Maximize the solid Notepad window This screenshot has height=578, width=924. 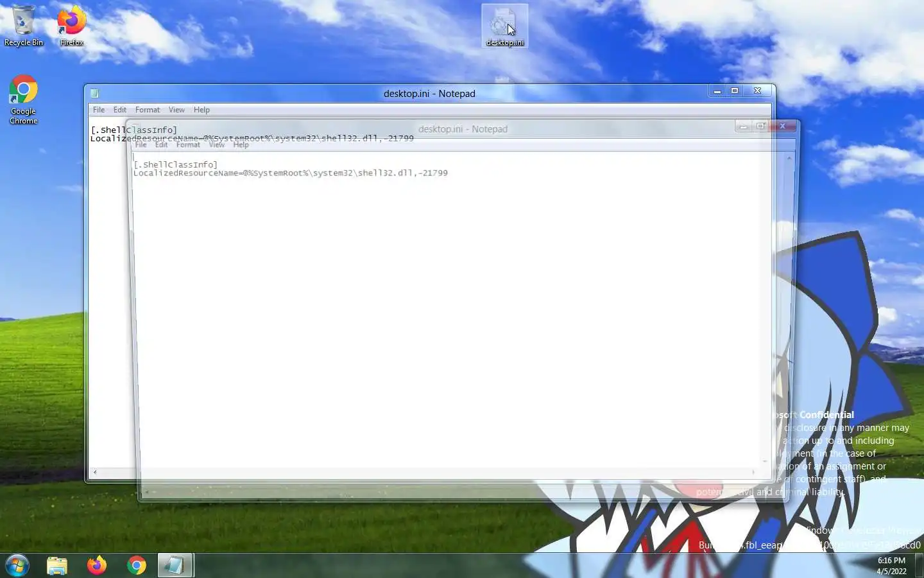point(735,91)
